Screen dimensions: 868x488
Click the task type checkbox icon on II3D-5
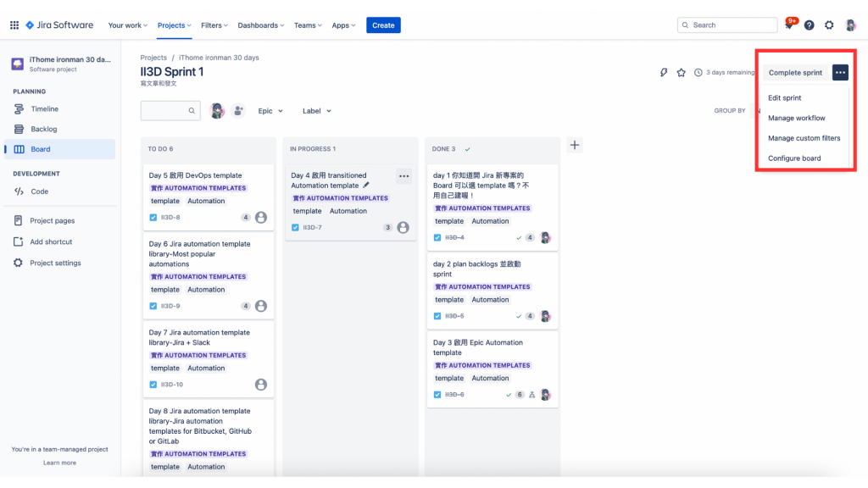437,316
